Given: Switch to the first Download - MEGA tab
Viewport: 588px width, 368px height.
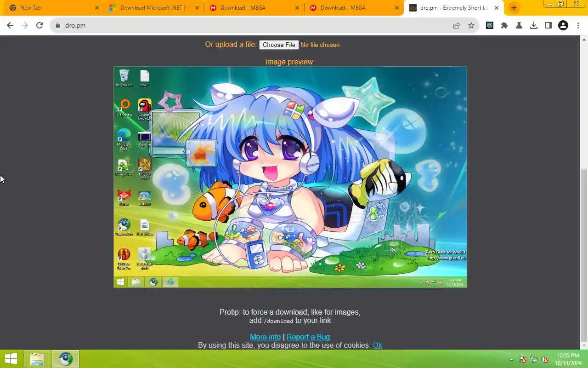Looking at the screenshot, I should pos(254,8).
